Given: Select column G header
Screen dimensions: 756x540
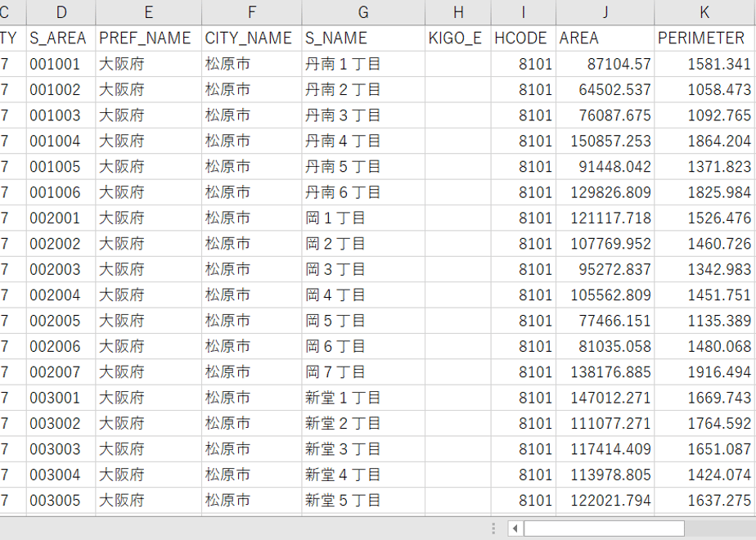Looking at the screenshot, I should (x=363, y=12).
